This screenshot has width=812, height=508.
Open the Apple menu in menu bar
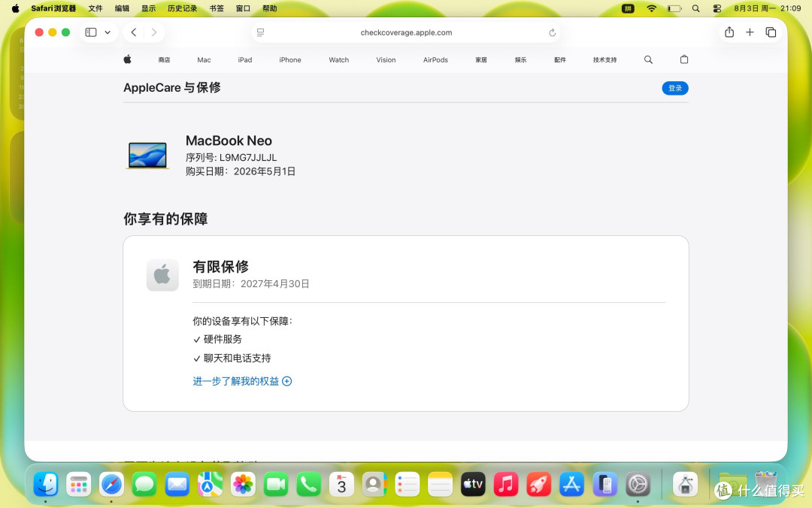16,8
